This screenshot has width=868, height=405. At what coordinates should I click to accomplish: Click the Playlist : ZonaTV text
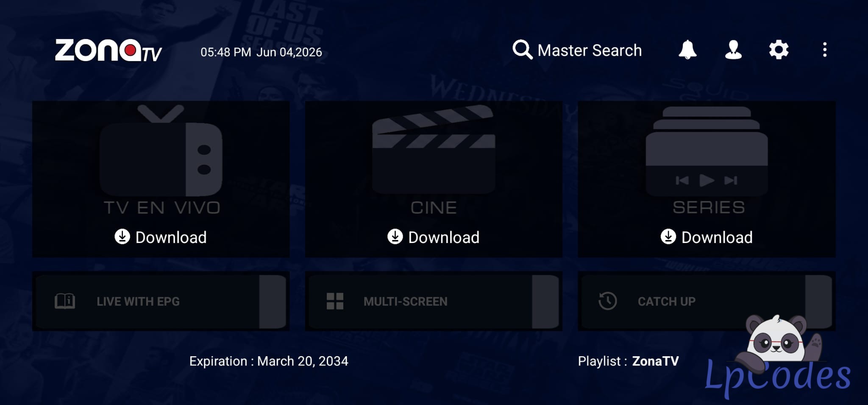(x=628, y=361)
